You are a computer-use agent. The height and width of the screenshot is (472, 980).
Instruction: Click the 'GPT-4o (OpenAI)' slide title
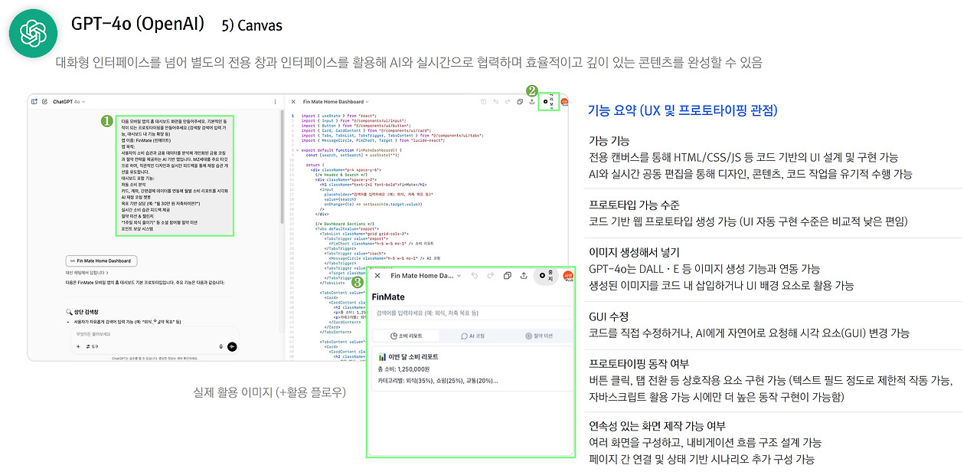(138, 24)
